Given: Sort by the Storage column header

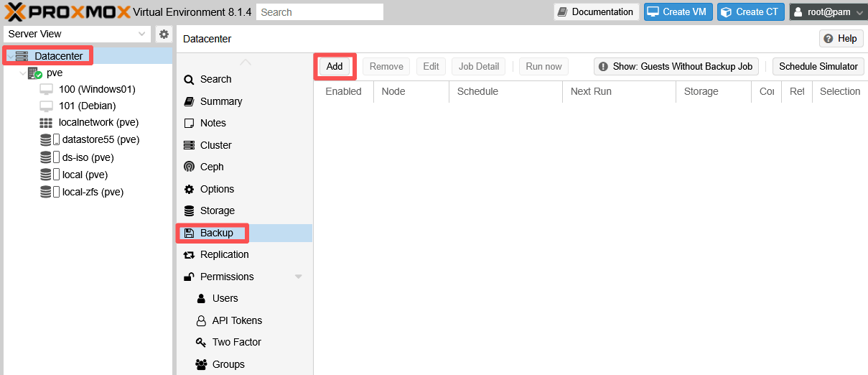Looking at the screenshot, I should coord(714,91).
